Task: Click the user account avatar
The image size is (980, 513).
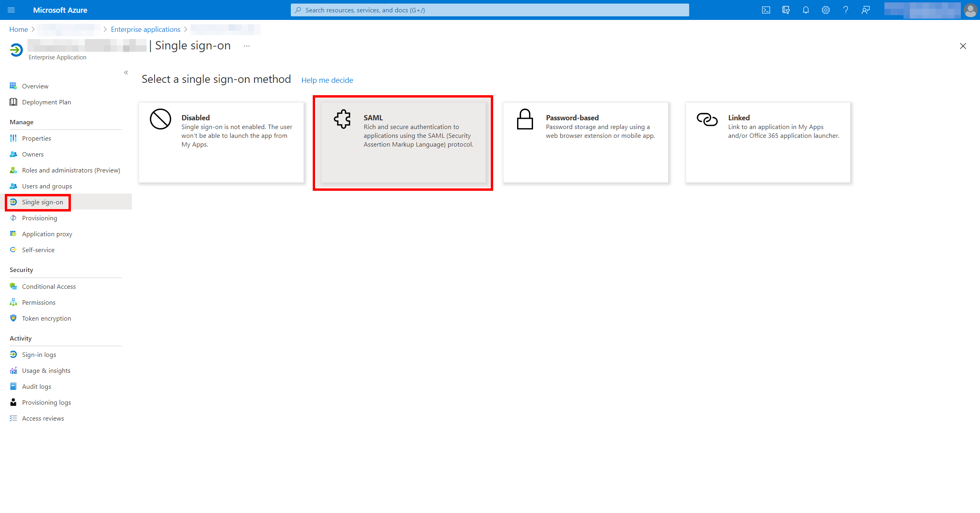Action: (970, 10)
